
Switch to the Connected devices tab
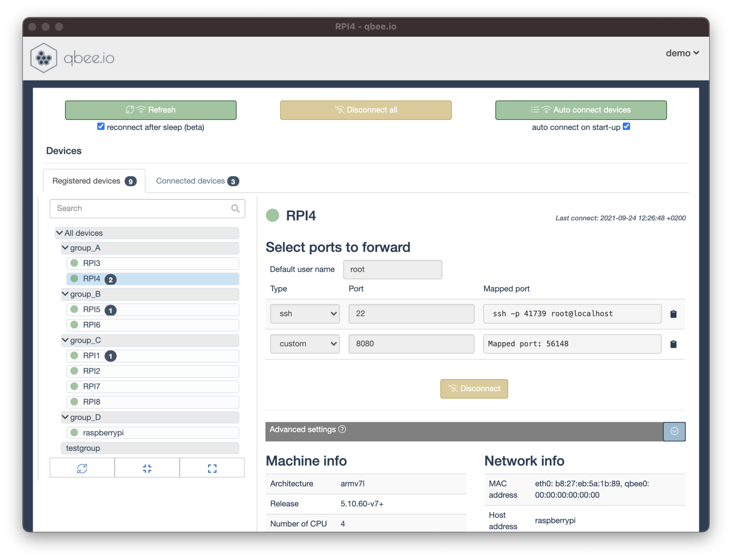(197, 181)
